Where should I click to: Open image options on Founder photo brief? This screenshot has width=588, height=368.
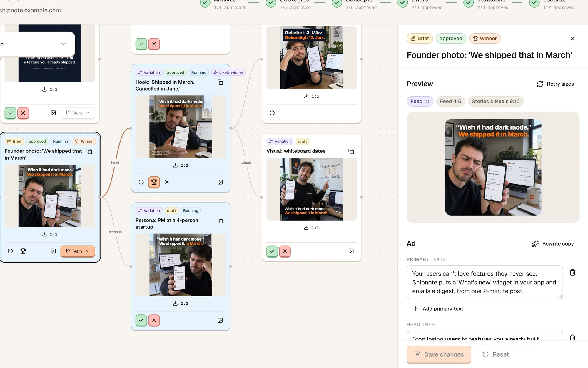(53, 251)
